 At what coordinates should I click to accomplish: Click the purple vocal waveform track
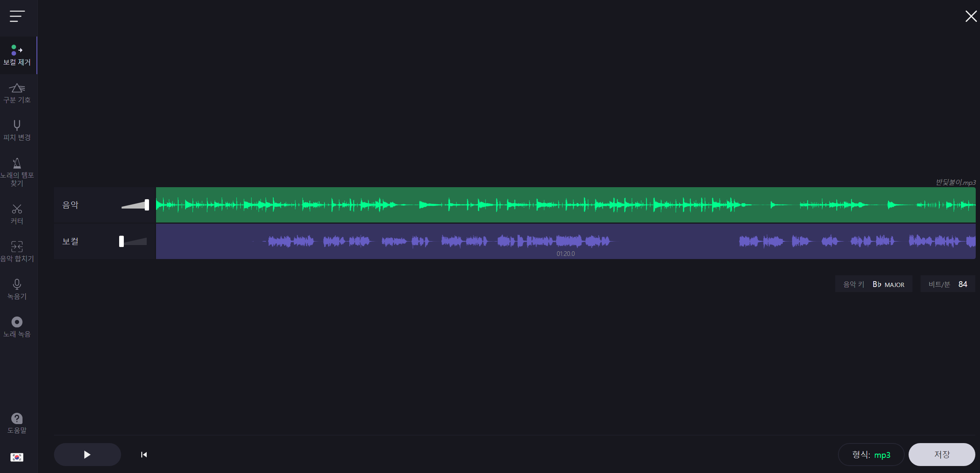565,241
